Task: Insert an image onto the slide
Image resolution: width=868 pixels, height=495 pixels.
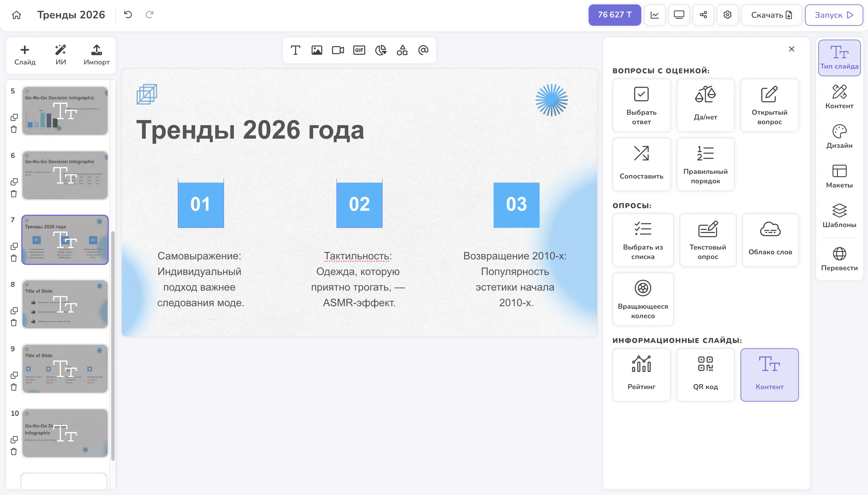Action: pyautogui.click(x=316, y=50)
